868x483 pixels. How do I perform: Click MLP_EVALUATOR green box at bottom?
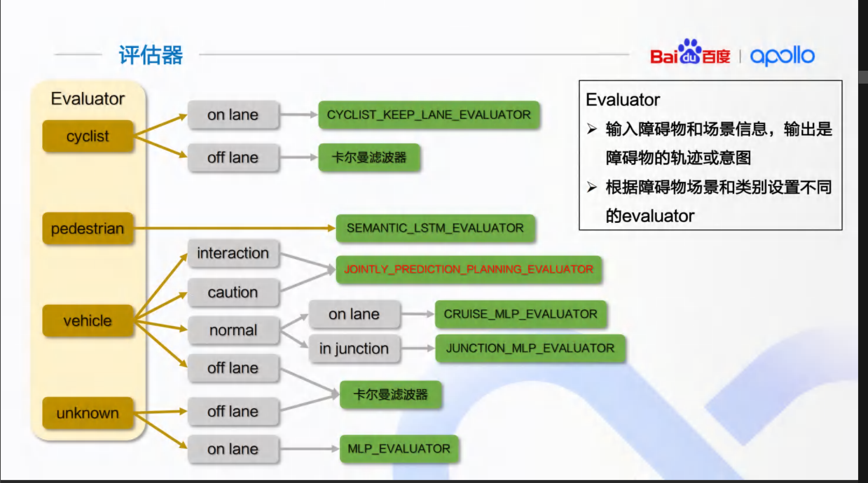(x=399, y=449)
